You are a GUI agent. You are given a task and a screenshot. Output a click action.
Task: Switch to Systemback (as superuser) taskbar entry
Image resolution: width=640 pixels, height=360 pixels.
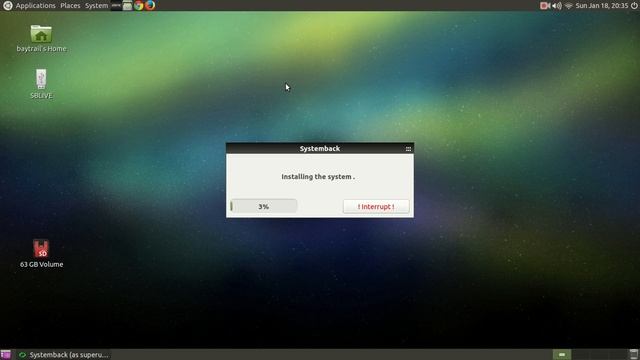[64, 355]
